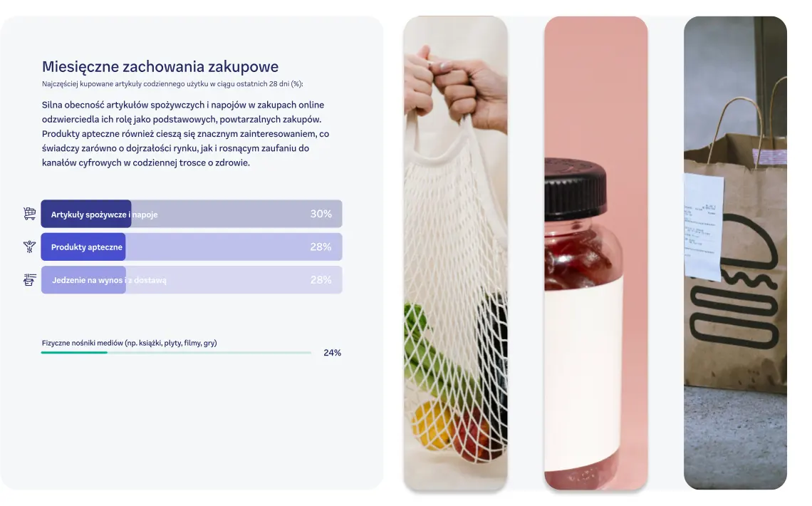Screen dimensions: 812x506
Task: Click the shopping cart icon beside groceries
Action: (29, 213)
